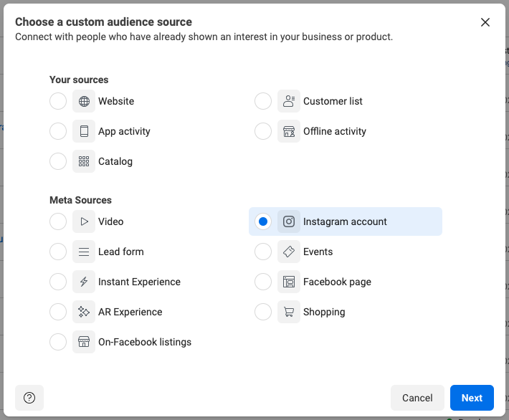Click the Next button

(x=472, y=398)
